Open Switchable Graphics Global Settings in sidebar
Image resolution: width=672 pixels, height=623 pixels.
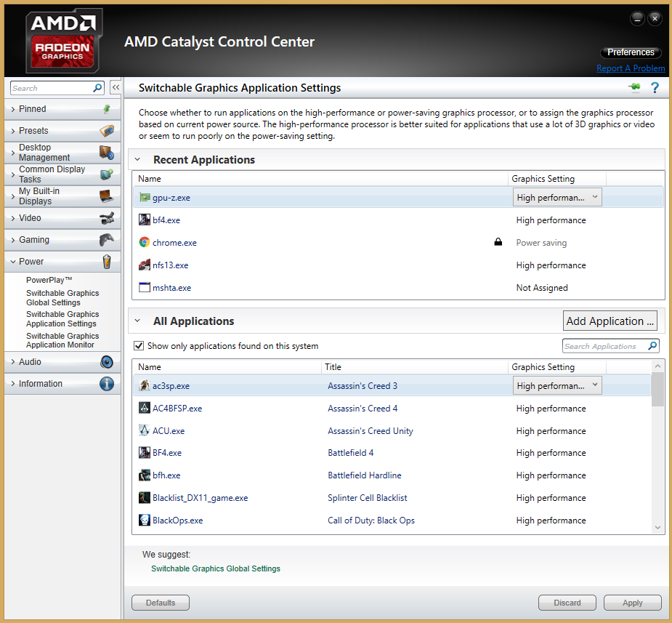point(62,298)
